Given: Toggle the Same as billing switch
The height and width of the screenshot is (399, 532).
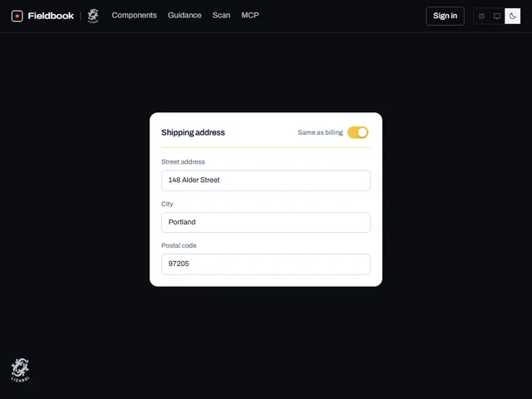Looking at the screenshot, I should click(357, 132).
